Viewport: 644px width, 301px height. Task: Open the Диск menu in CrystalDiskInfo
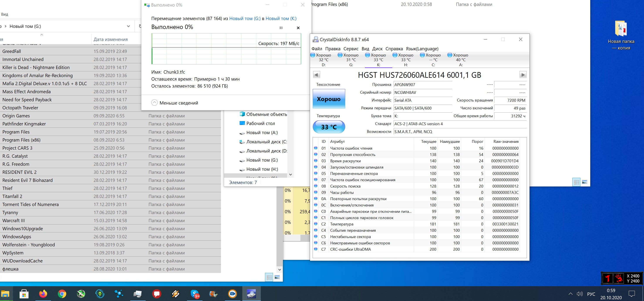(x=377, y=49)
